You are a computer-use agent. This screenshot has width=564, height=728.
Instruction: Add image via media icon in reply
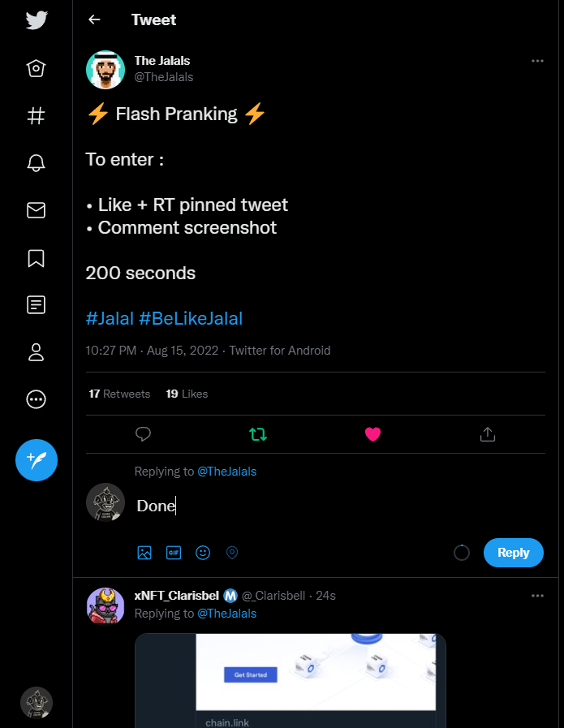pyautogui.click(x=144, y=553)
